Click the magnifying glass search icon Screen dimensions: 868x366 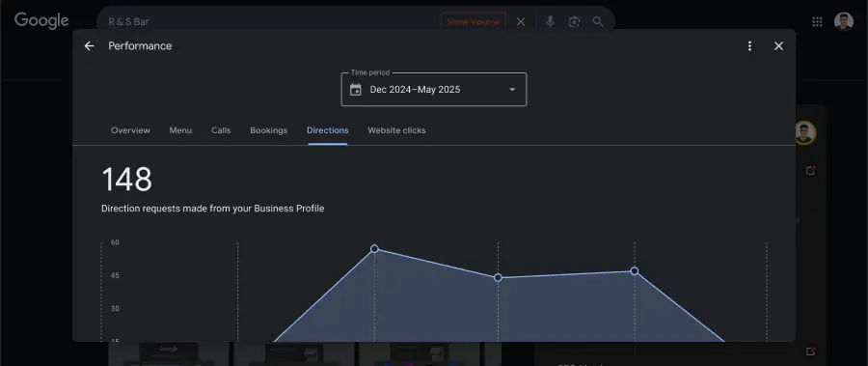(x=598, y=21)
